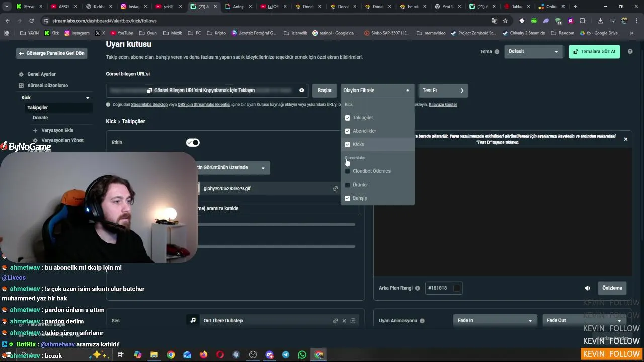Select Takipçiler in sidebar
644x362 pixels.
[x=38, y=108]
